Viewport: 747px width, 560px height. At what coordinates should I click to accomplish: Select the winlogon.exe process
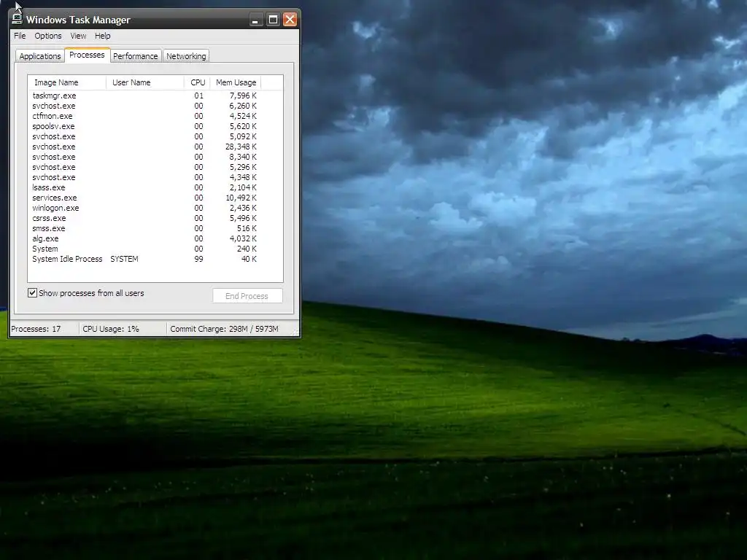(145, 208)
